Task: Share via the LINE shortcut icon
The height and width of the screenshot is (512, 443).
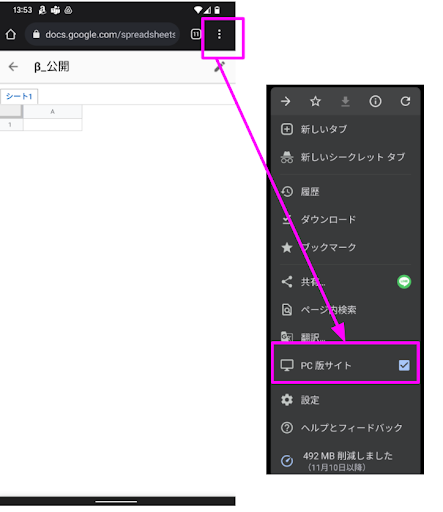Action: [x=404, y=282]
